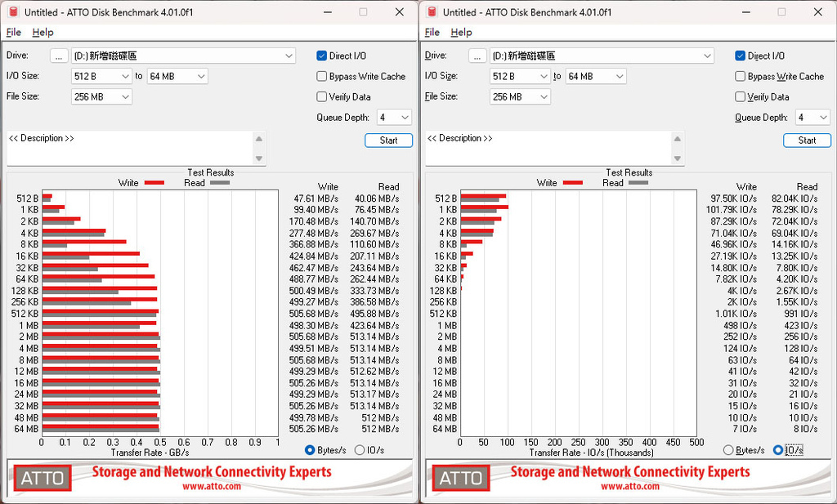Viewport: 837px width, 504px height.
Task: Open Help menu in left window
Action: (x=43, y=32)
